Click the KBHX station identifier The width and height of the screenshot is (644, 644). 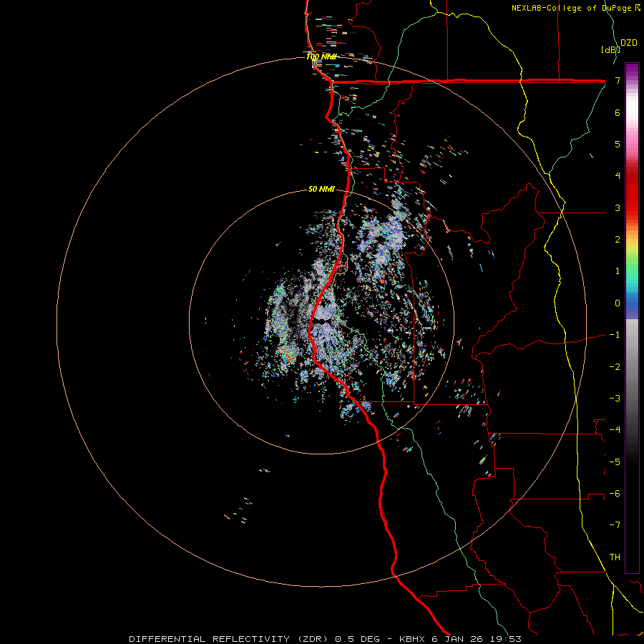[413, 639]
